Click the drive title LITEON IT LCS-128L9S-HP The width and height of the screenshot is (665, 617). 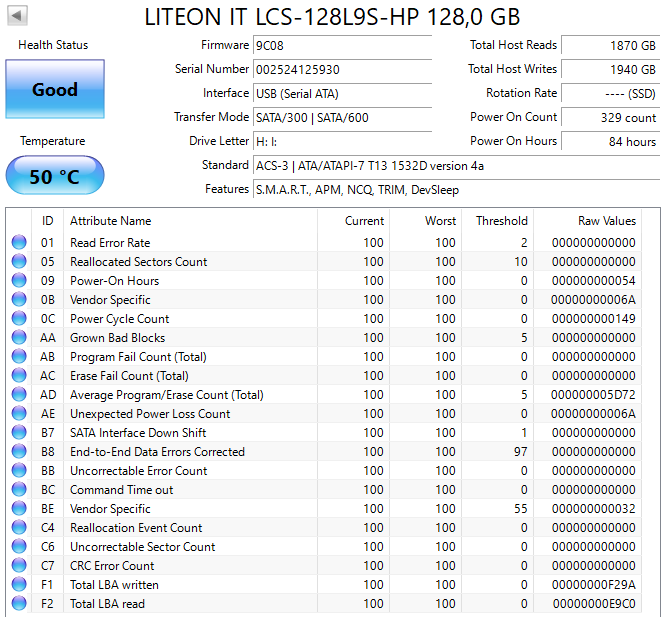click(x=332, y=17)
